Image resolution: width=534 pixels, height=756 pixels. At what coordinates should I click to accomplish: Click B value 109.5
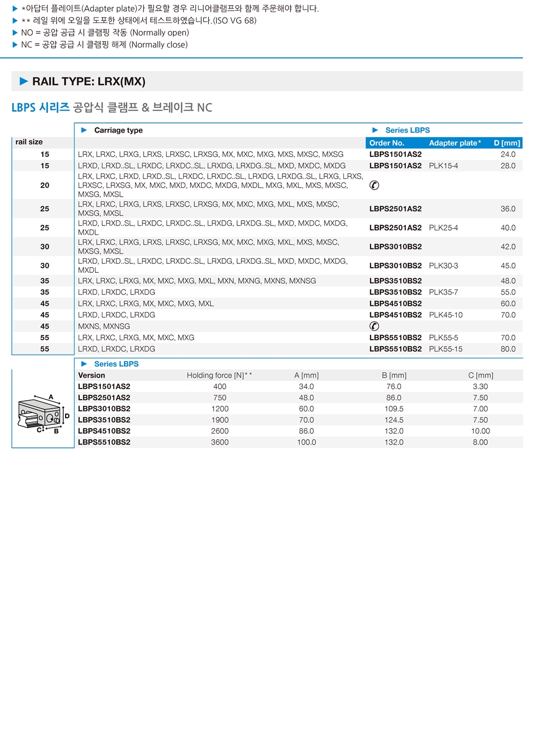click(x=394, y=409)
